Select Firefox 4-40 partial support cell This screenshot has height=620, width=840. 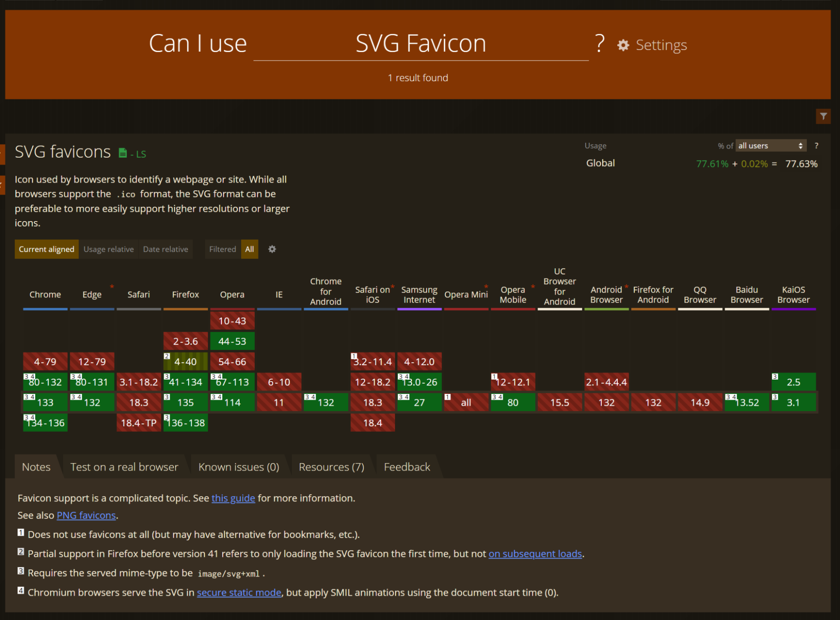point(185,362)
